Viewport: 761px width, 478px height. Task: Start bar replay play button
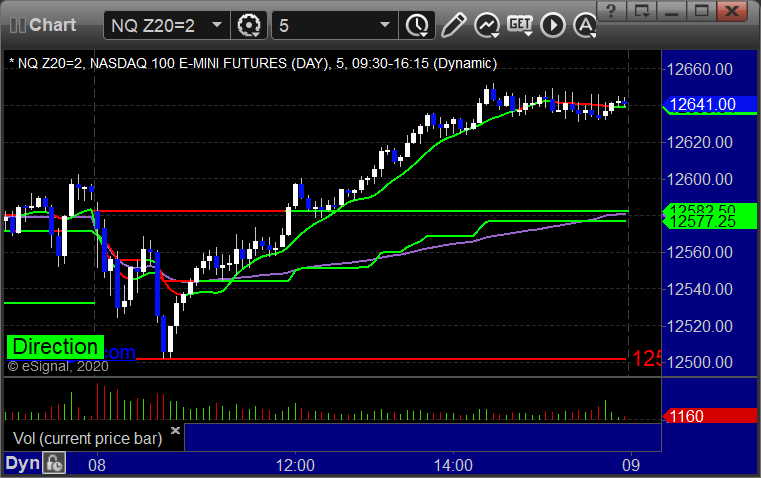tap(553, 25)
